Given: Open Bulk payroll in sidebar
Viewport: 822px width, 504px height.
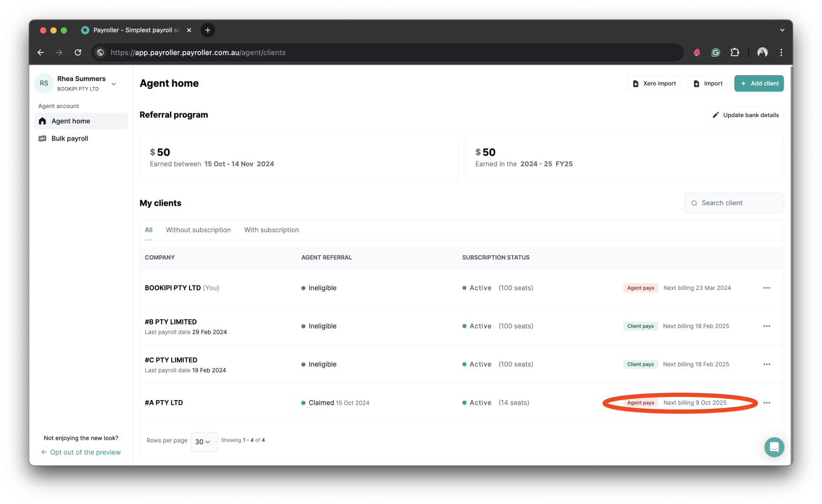Looking at the screenshot, I should (x=81, y=139).
